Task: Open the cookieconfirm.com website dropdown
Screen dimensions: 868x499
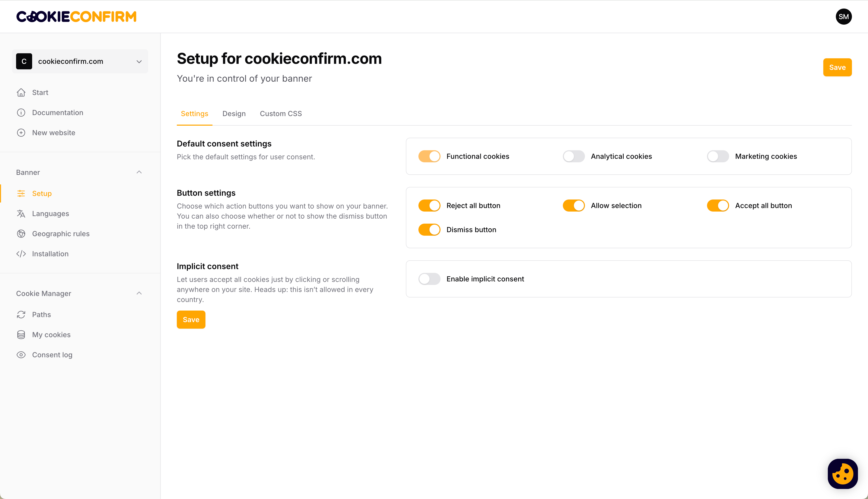Action: point(80,61)
